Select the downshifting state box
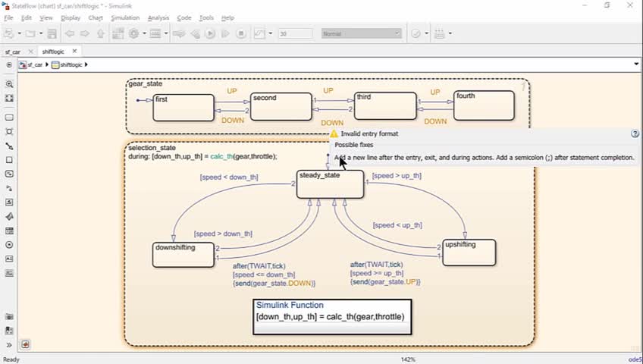 (x=183, y=255)
